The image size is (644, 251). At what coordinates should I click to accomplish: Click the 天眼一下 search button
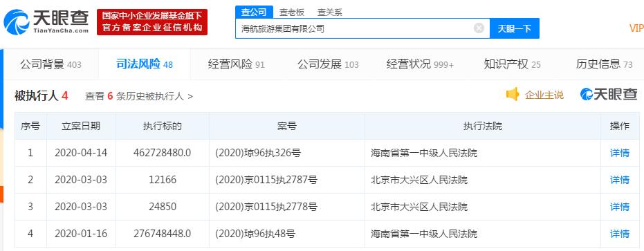click(514, 28)
